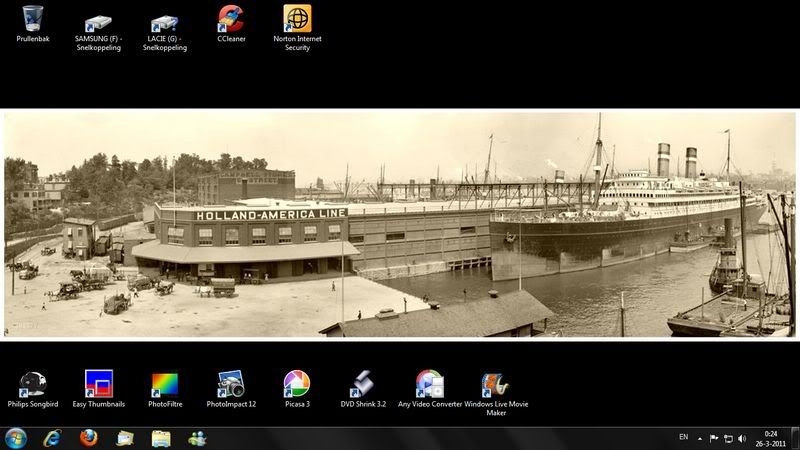800x450 pixels.
Task: Open Windows Live Movie Maker shortcut
Action: coord(496,393)
